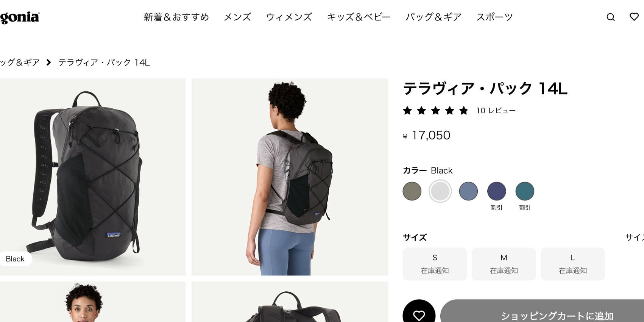644x322 pixels.
Task: Select size S option
Action: pyautogui.click(x=435, y=264)
